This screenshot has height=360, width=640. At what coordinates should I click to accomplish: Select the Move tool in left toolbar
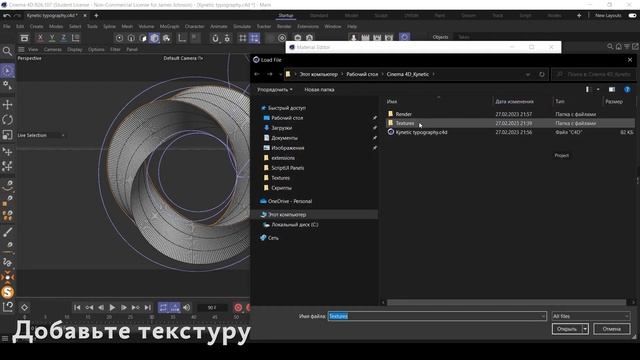(x=7, y=104)
